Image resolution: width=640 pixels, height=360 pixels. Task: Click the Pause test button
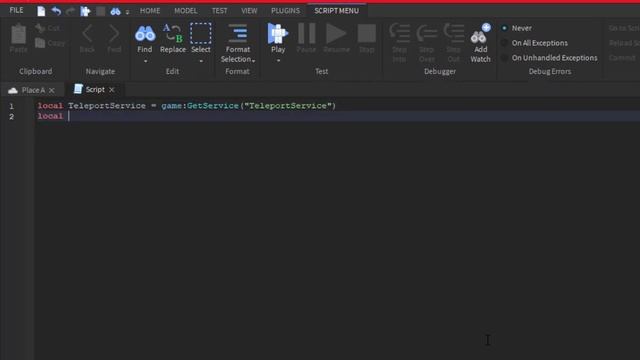click(306, 38)
